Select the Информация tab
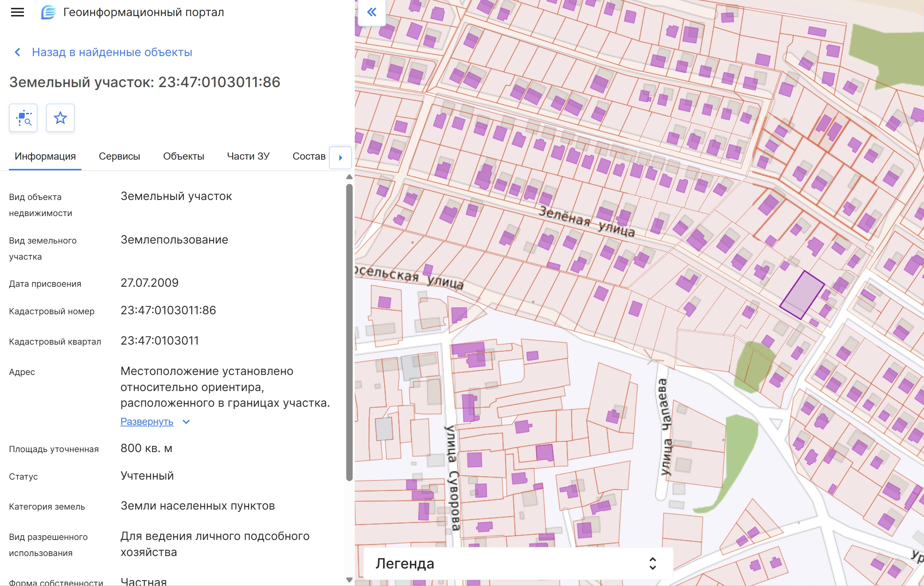This screenshot has height=586, width=924. click(x=45, y=156)
